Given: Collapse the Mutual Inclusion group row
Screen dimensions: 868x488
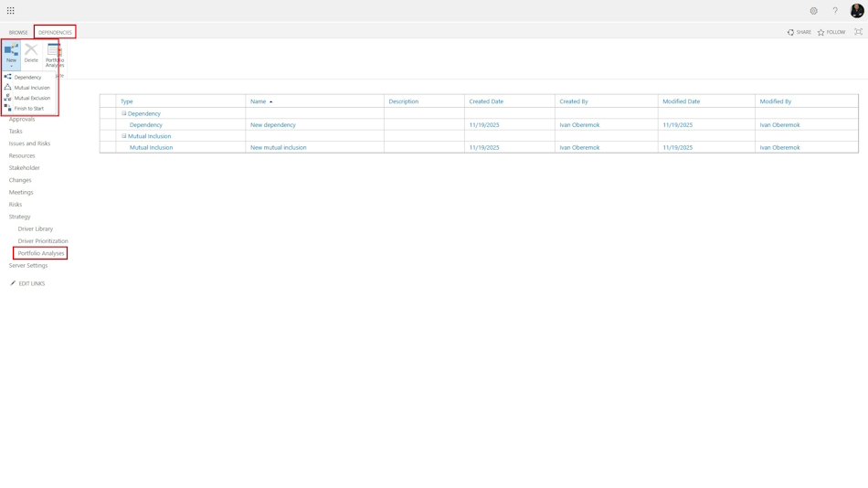Looking at the screenshot, I should click(124, 136).
